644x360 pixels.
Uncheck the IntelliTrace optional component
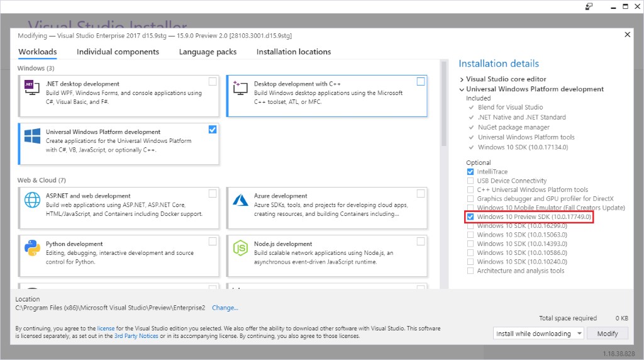pyautogui.click(x=470, y=172)
